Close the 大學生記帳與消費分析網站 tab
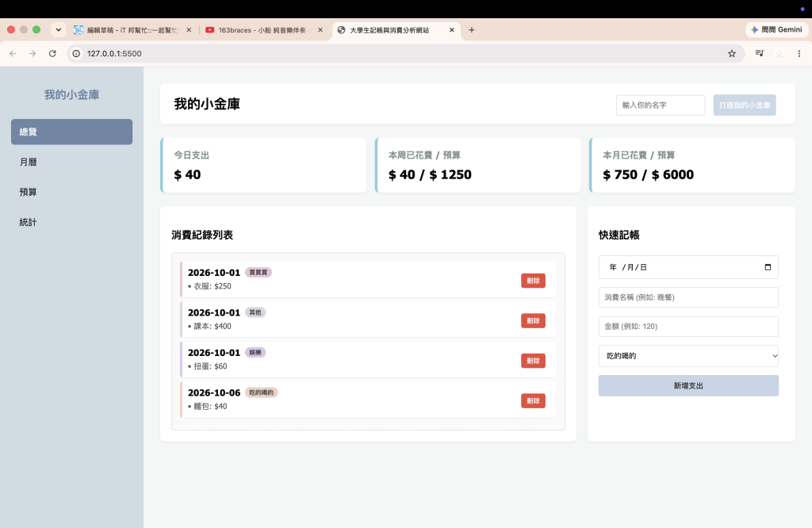Viewport: 812px width, 528px height. click(x=451, y=30)
